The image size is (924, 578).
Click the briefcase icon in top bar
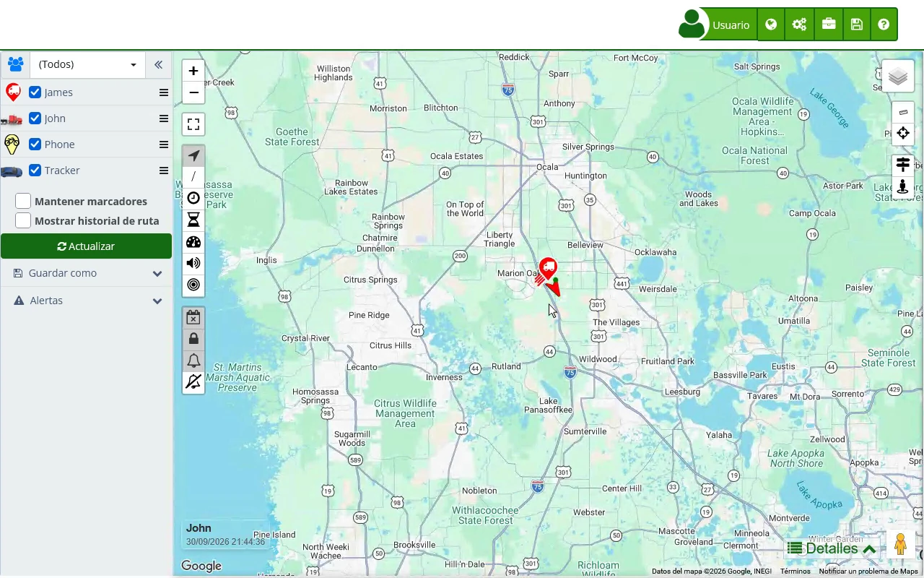coord(828,25)
